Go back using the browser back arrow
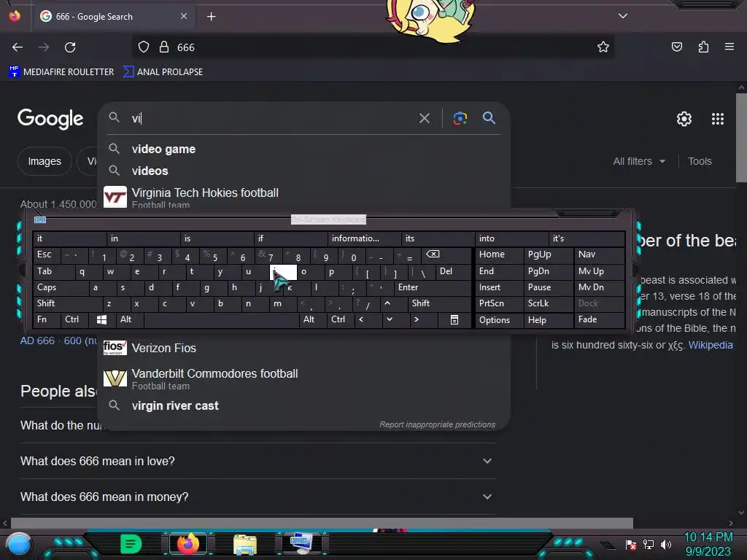 pos(18,47)
